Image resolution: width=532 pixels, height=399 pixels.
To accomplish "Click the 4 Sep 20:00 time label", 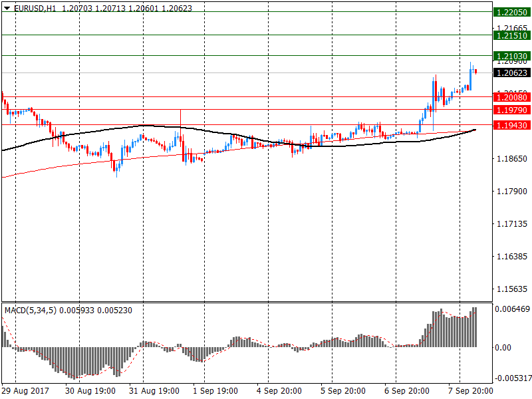I will 279,391.
